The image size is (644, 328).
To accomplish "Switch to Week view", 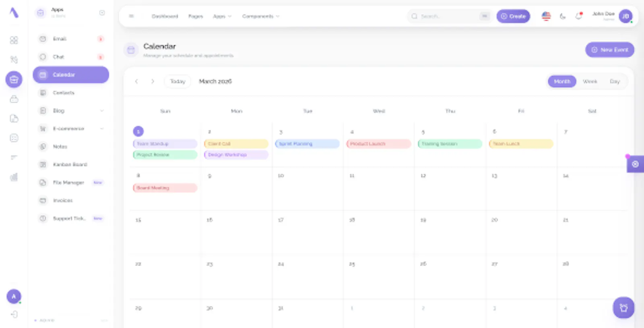I will pyautogui.click(x=590, y=81).
